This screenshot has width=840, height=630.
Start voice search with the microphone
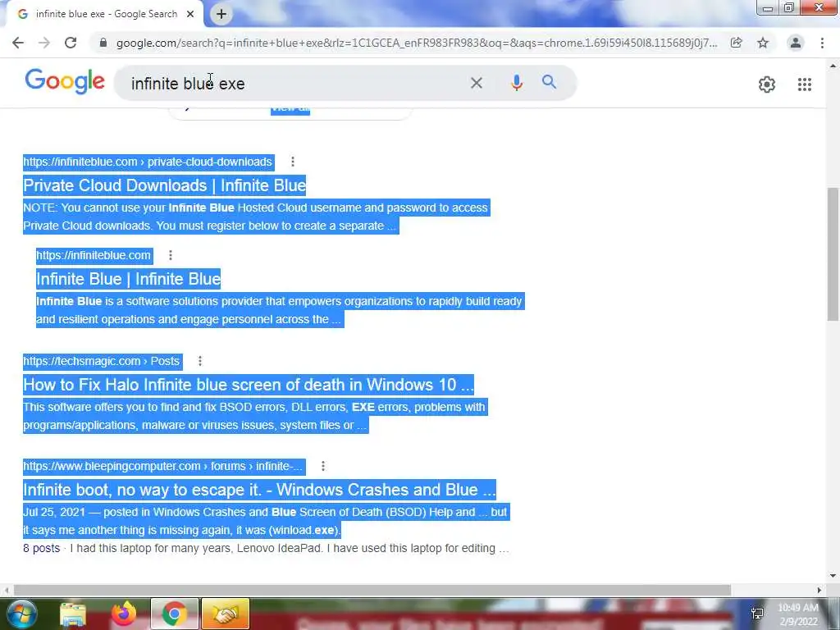[517, 83]
